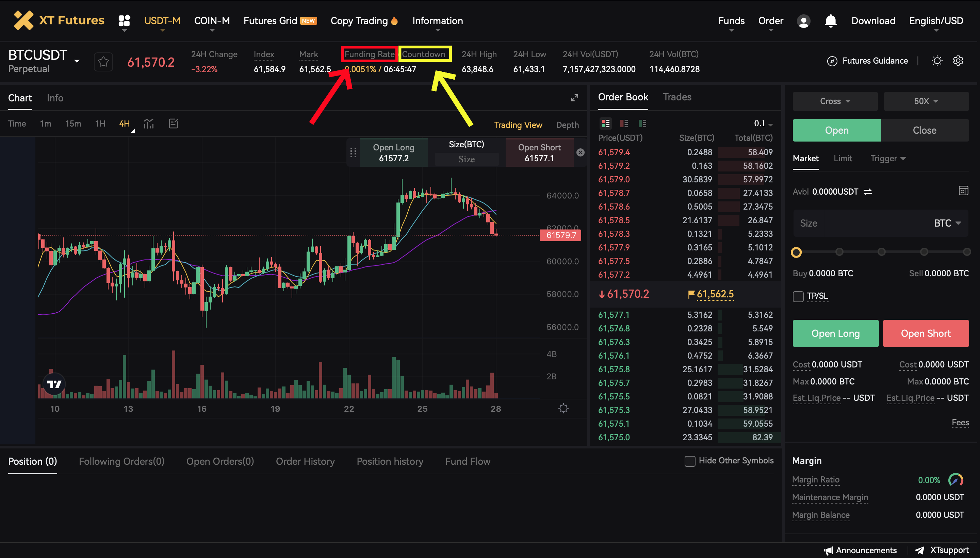Select the Limit order tab
Viewport: 980px width, 558px height.
(x=843, y=158)
